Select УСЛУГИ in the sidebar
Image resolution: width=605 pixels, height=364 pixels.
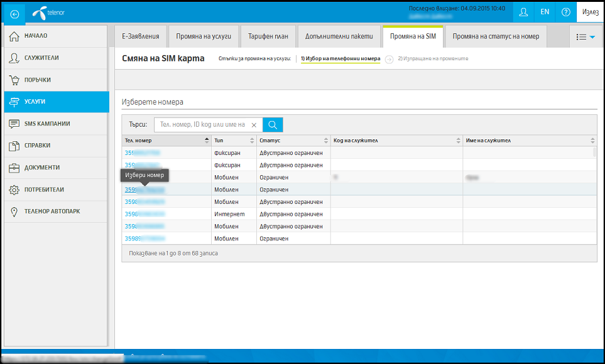[57, 102]
